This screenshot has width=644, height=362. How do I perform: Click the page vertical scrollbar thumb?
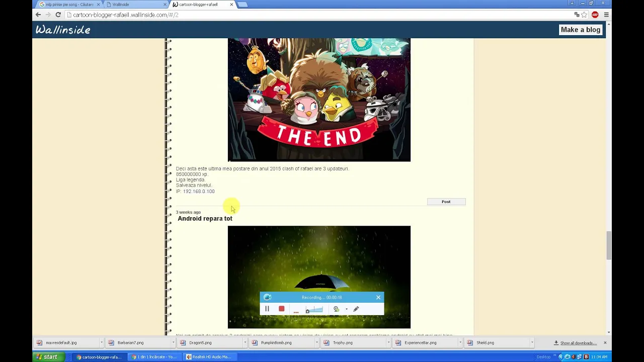(609, 245)
